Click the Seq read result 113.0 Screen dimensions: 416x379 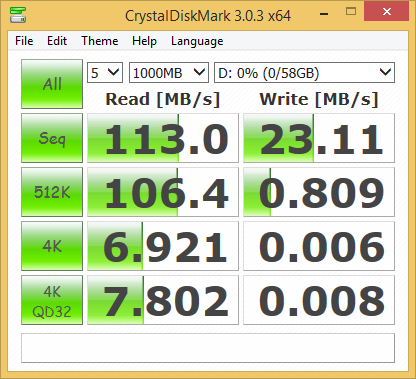tap(163, 138)
